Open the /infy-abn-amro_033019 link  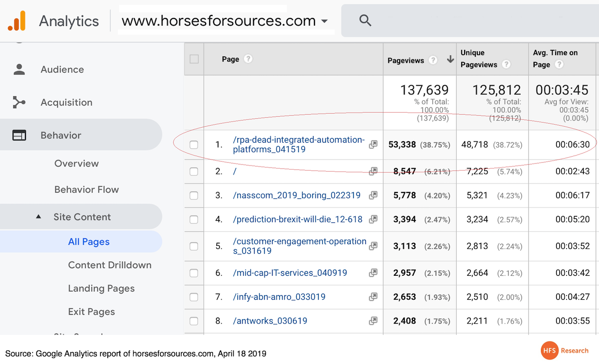coord(279,297)
